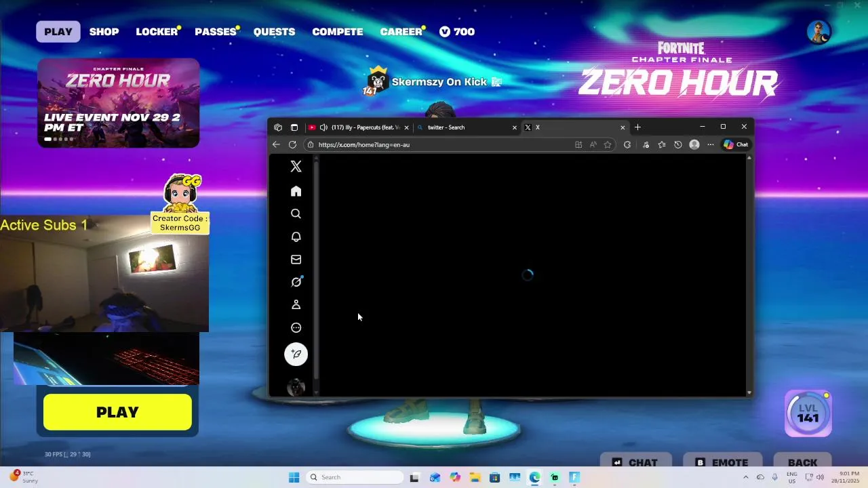Add this page to favorites star

[608, 144]
